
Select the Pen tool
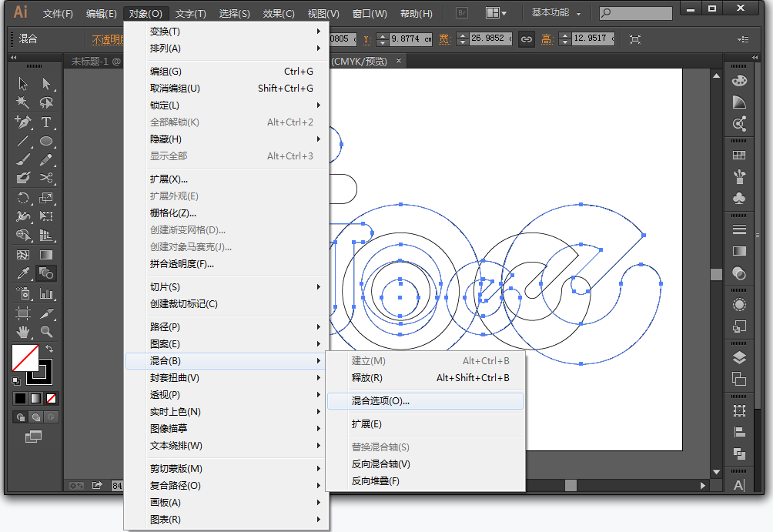pos(23,122)
